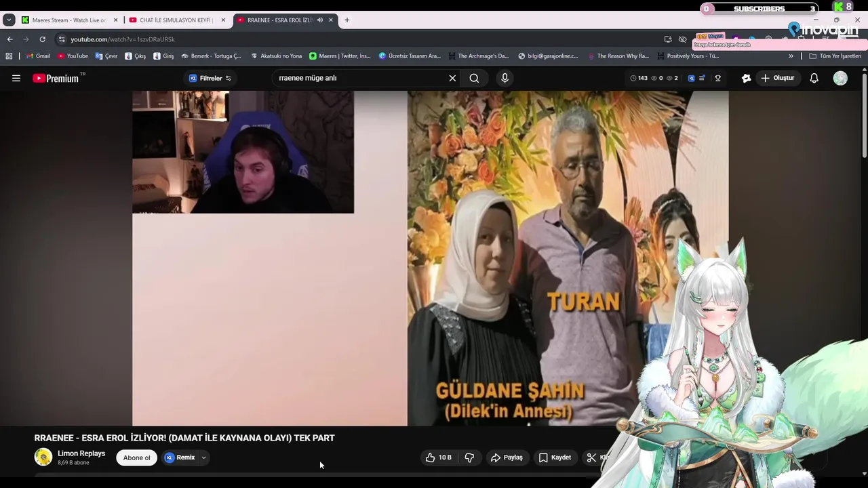Open Limon Replays channel avatar
Viewport: 868px width, 488px height.
(x=43, y=457)
